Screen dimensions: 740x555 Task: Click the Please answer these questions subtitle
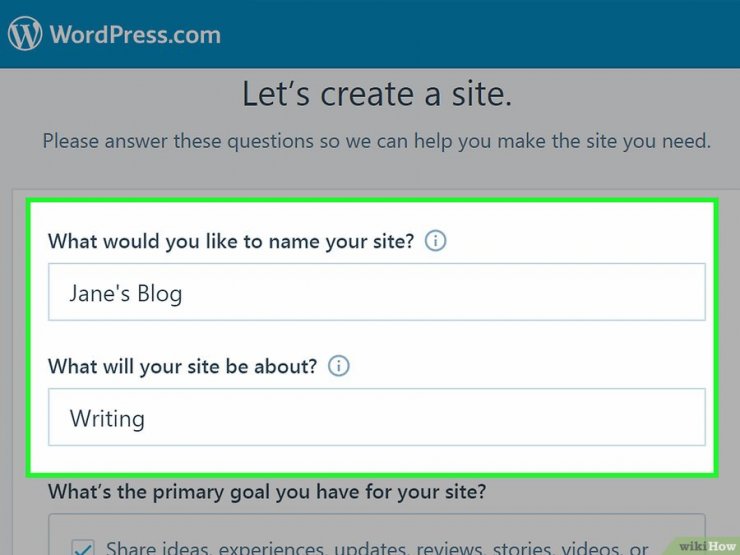(377, 141)
